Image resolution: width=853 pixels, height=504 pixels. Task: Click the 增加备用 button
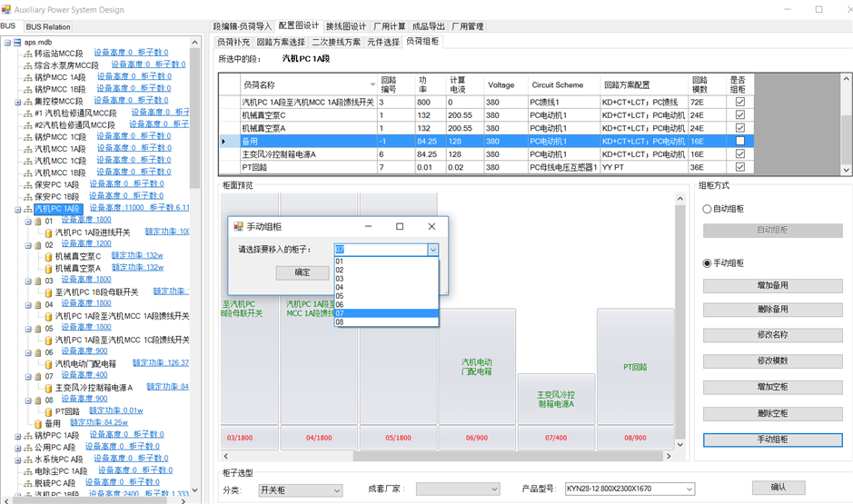pyautogui.click(x=772, y=285)
